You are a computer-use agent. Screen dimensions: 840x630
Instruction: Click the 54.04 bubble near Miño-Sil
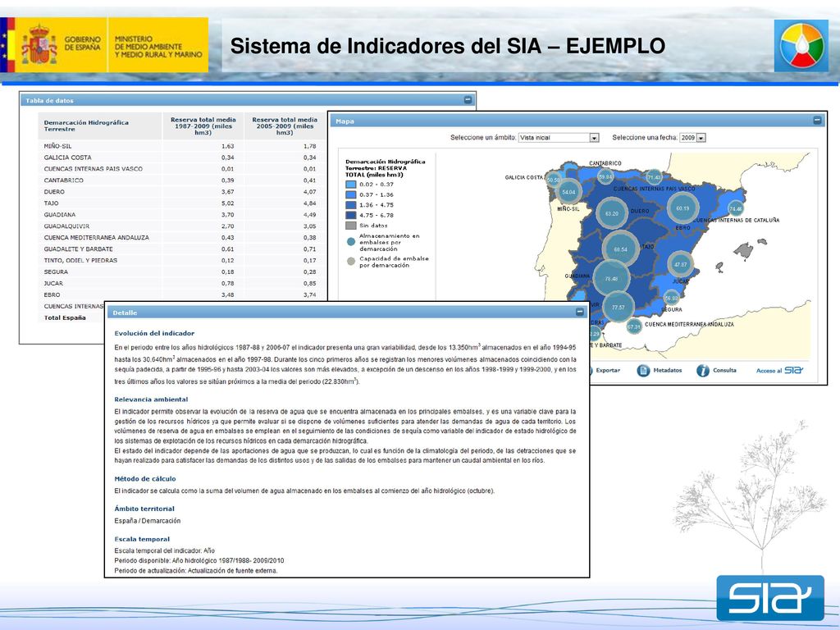(568, 192)
